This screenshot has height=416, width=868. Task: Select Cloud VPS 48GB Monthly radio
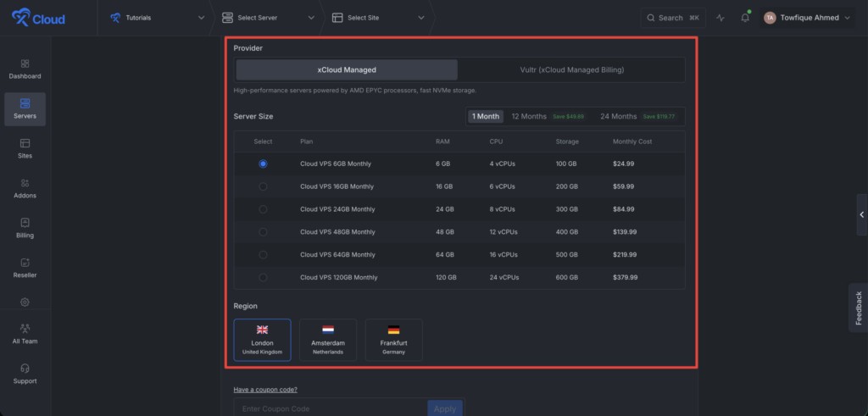pos(263,232)
